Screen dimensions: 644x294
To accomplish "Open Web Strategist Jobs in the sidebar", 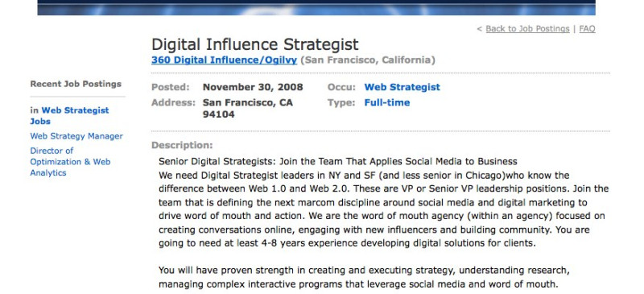I will click(x=69, y=115).
